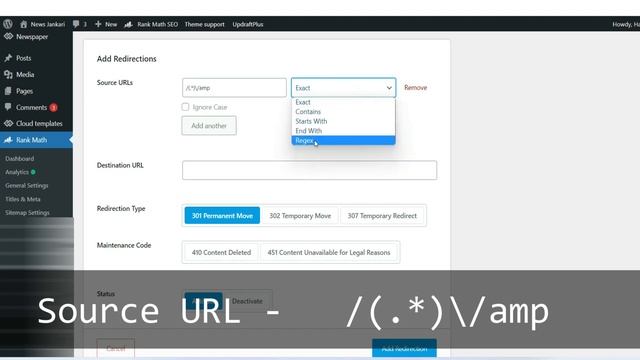
Task: Choose Contains from the dropdown list
Action: [343, 111]
